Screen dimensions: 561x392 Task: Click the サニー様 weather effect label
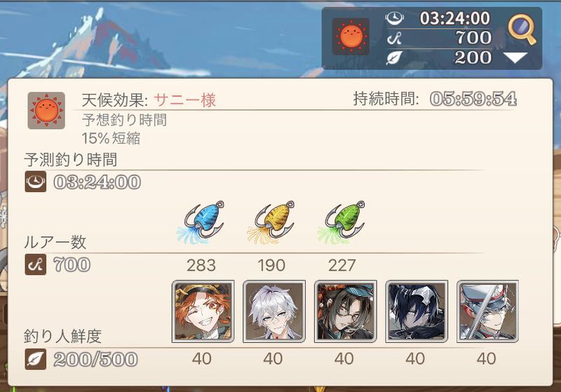(x=185, y=100)
